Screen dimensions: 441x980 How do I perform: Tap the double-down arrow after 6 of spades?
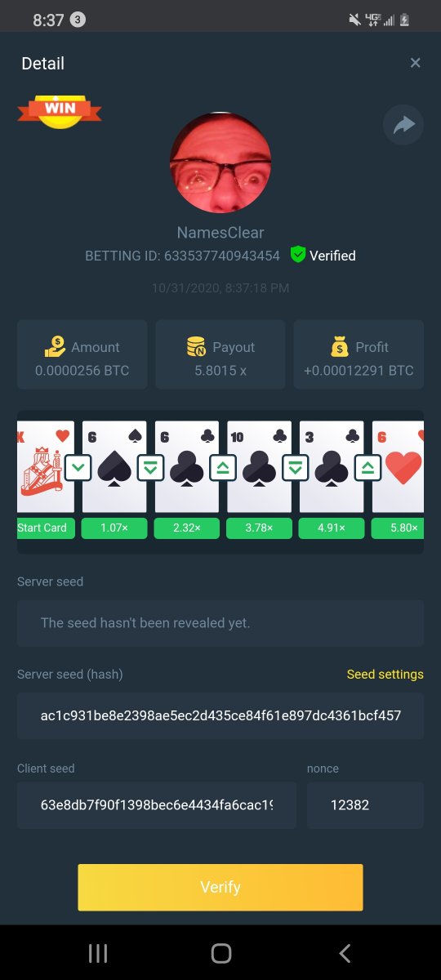(150, 468)
